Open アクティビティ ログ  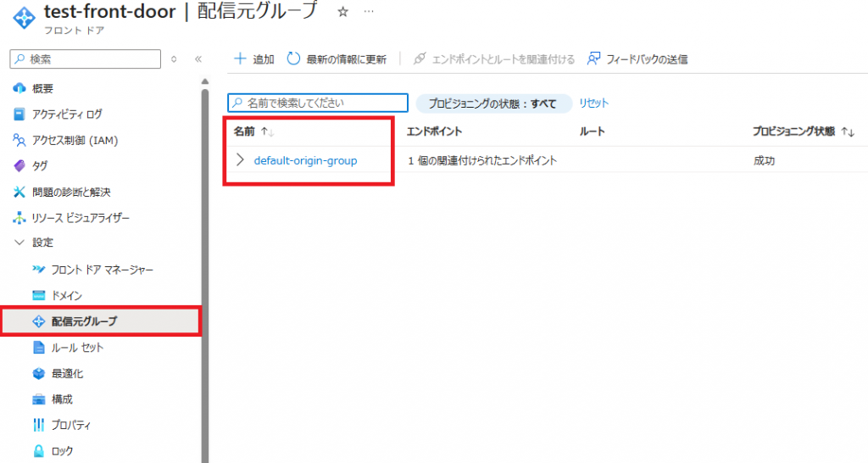pos(67,114)
